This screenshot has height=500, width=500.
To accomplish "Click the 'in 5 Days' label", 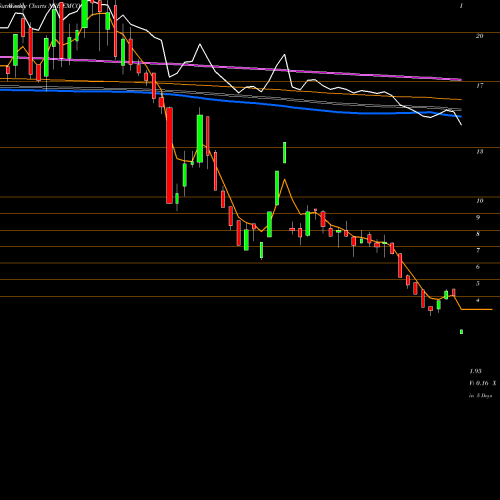I will (x=480, y=396).
